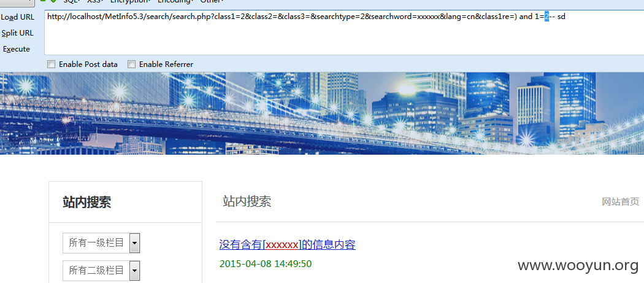Click the Load URL button
Screen dimensions: 644x283
(x=18, y=17)
